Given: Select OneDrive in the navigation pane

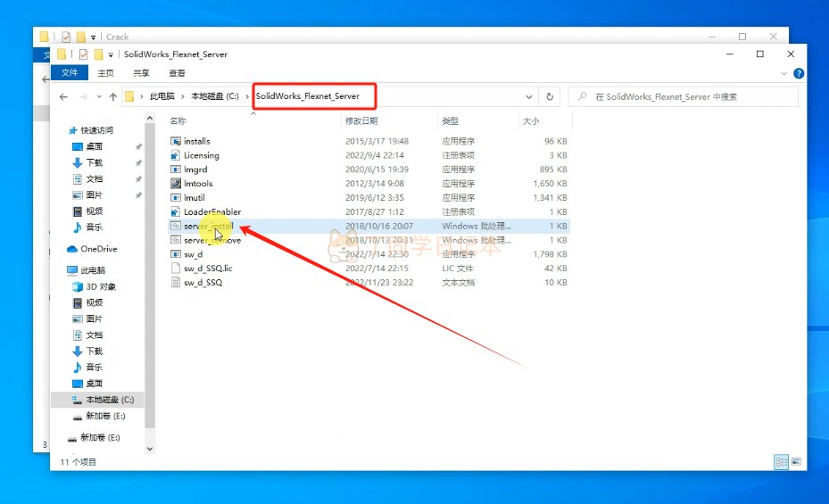Looking at the screenshot, I should (98, 249).
